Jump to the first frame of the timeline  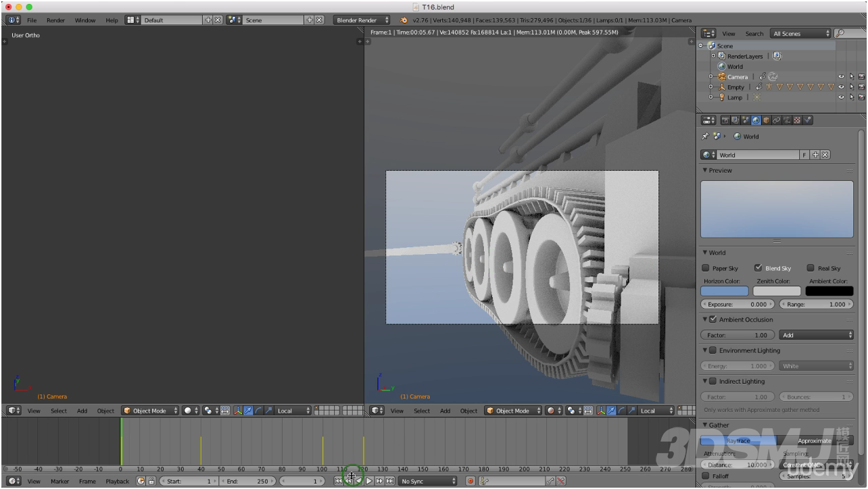(x=338, y=481)
